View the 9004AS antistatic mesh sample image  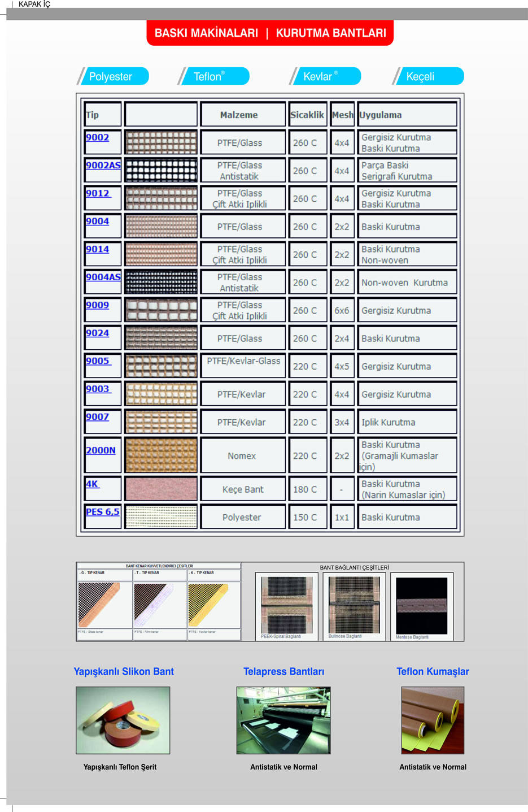click(161, 282)
